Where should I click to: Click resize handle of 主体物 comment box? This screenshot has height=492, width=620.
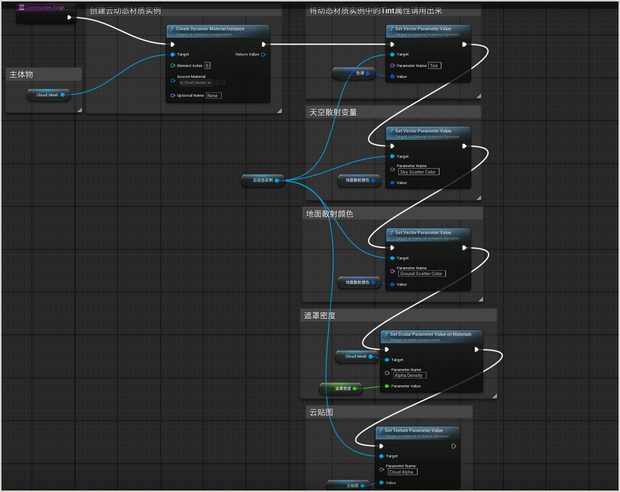pos(79,110)
